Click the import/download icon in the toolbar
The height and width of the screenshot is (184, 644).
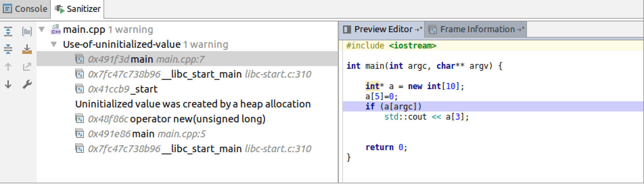coord(27,49)
